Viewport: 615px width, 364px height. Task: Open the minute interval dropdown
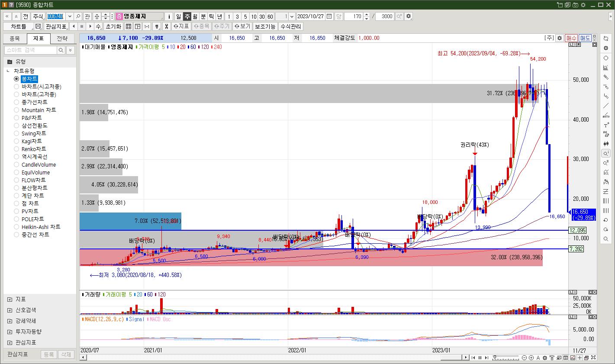pyautogui.click(x=292, y=16)
